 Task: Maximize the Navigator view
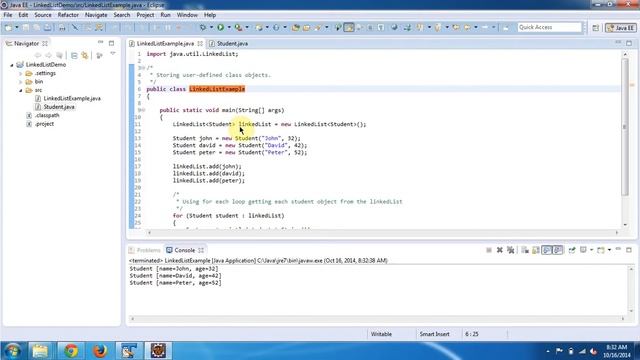(111, 42)
